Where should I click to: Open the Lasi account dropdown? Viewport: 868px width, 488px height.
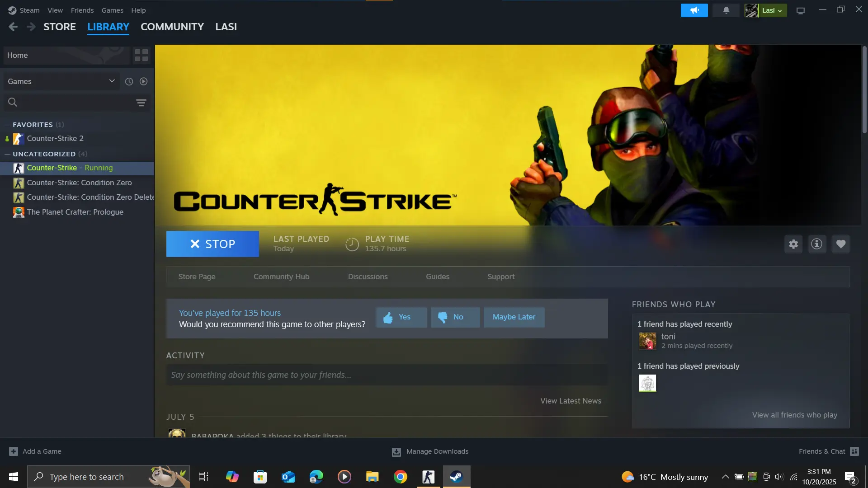[x=765, y=10]
